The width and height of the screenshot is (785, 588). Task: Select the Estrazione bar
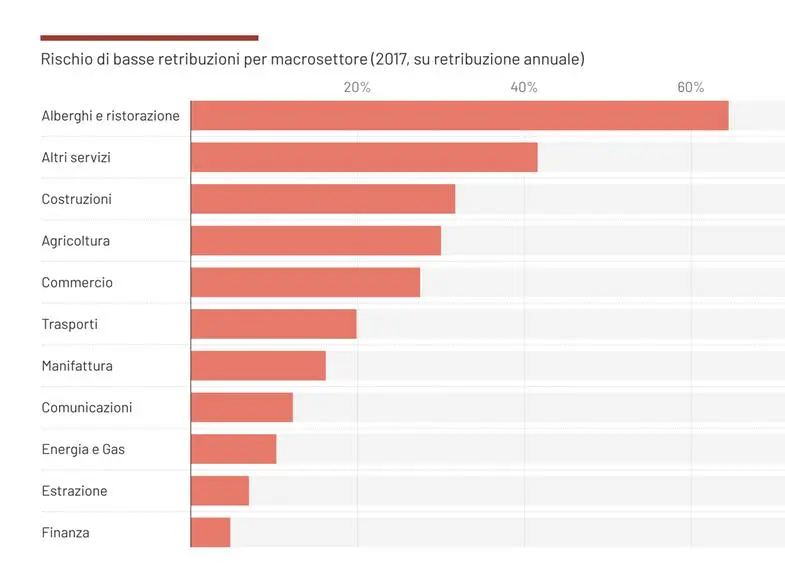click(219, 491)
